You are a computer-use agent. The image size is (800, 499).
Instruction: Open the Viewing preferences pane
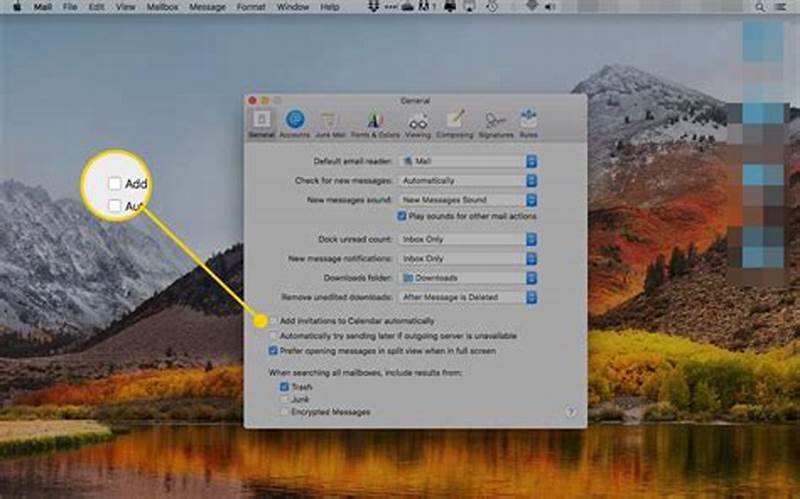(x=418, y=124)
